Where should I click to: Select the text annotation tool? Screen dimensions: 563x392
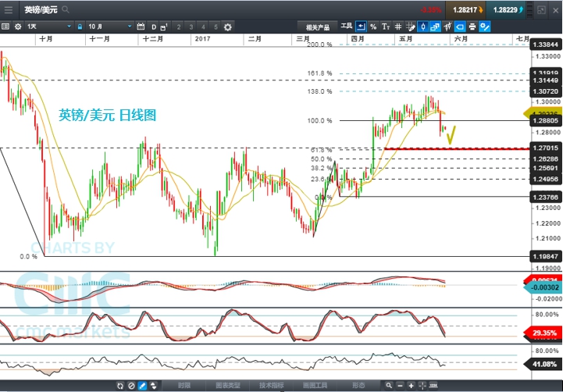(x=386, y=27)
